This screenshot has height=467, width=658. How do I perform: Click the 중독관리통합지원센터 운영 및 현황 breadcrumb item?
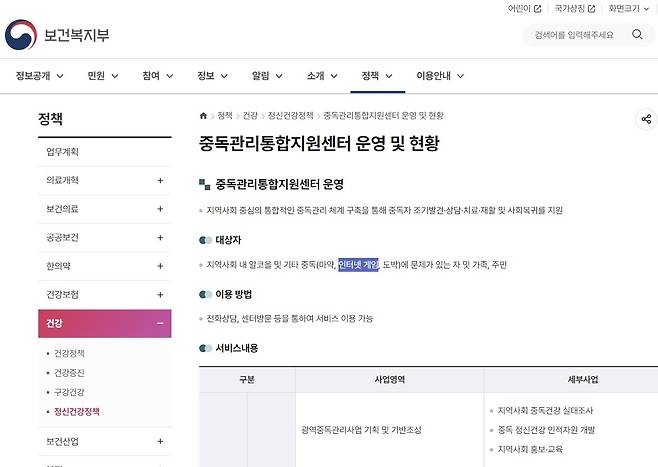pyautogui.click(x=384, y=116)
